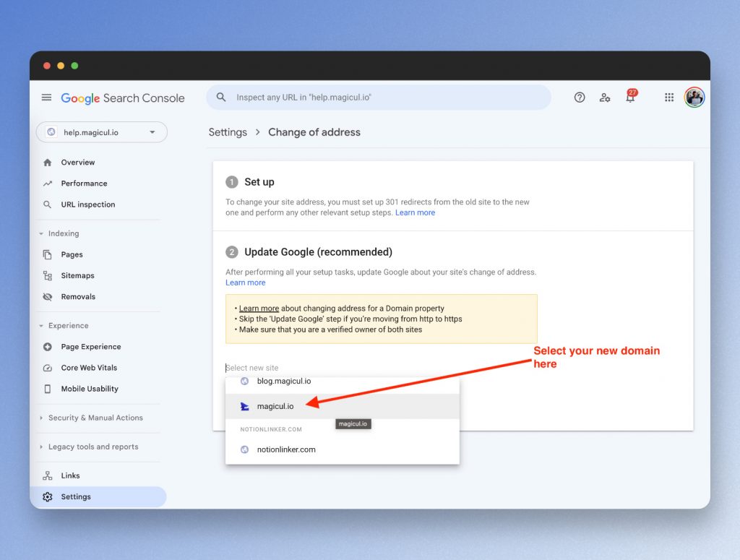The width and height of the screenshot is (740, 560).
Task: Open Page Experience report
Action: 90,347
